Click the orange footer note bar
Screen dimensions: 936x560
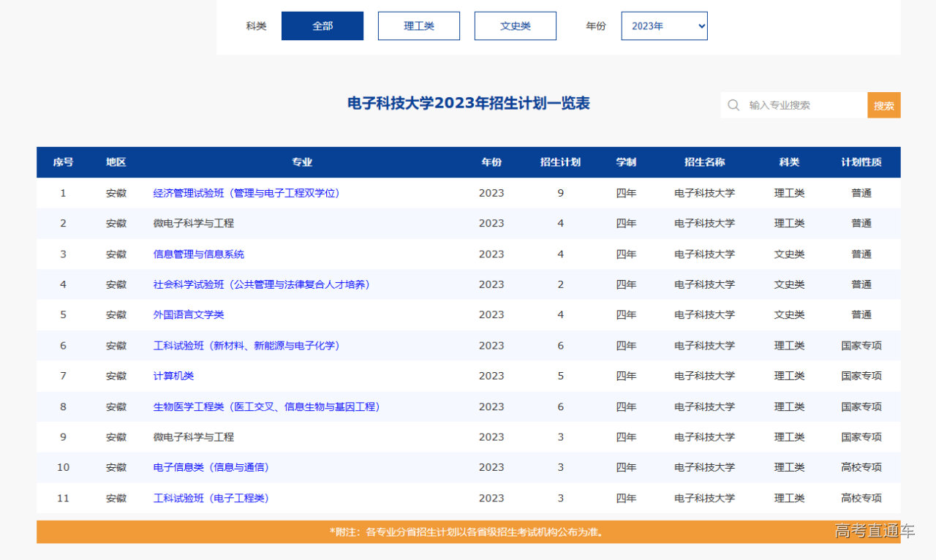tap(468, 533)
